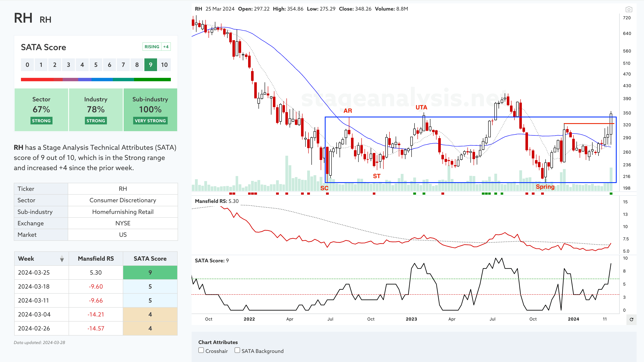Click the 2023 label on time axis
The width and height of the screenshot is (644, 362).
click(x=411, y=319)
